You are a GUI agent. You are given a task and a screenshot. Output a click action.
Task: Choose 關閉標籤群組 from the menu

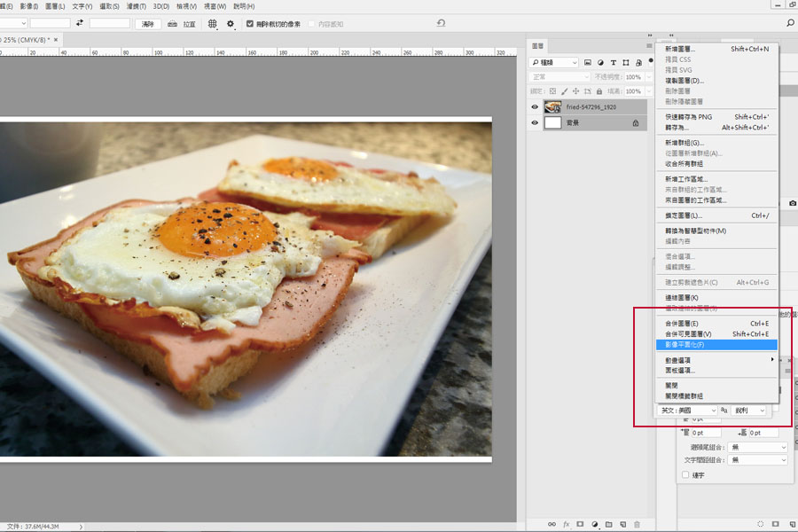pyautogui.click(x=716, y=395)
